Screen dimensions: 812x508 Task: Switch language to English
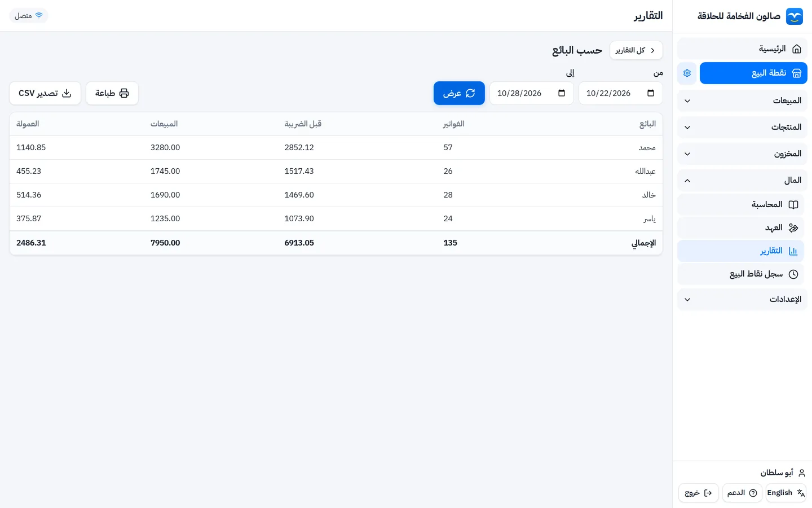(786, 493)
